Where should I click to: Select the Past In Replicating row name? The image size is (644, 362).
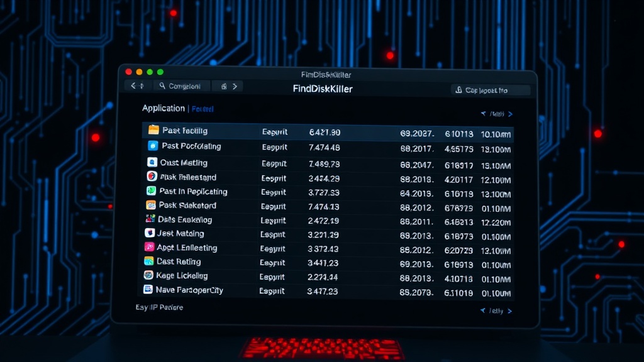(x=193, y=191)
